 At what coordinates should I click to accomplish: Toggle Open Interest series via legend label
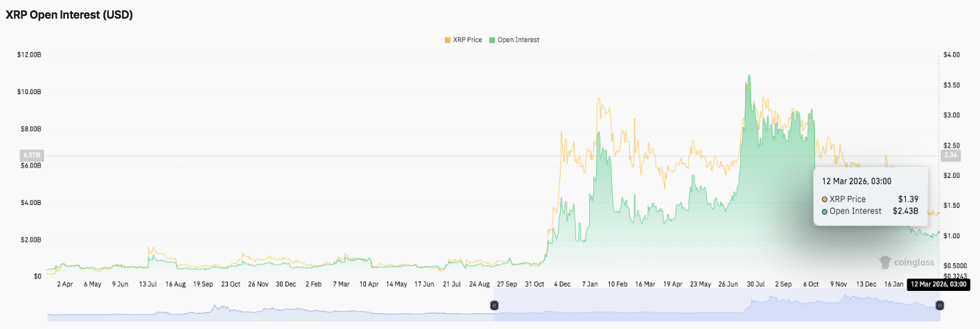(518, 40)
